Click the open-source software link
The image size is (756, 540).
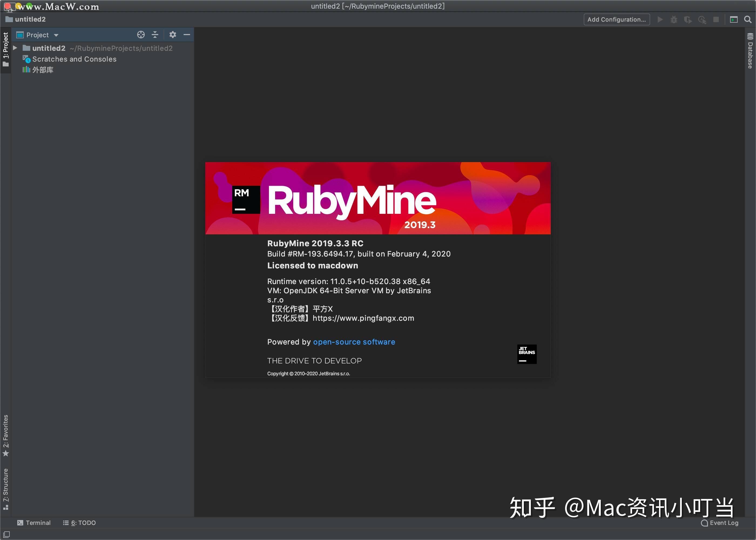pyautogui.click(x=354, y=342)
